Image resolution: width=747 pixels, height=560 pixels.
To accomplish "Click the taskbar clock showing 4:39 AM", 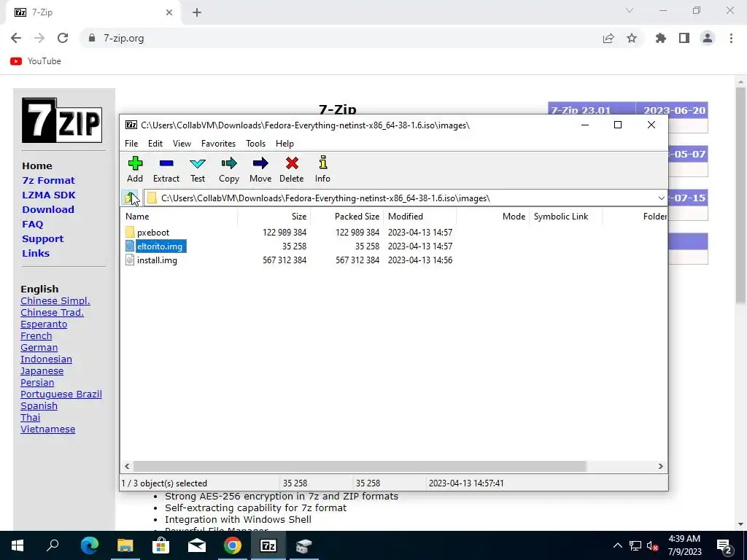I will pos(684,545).
